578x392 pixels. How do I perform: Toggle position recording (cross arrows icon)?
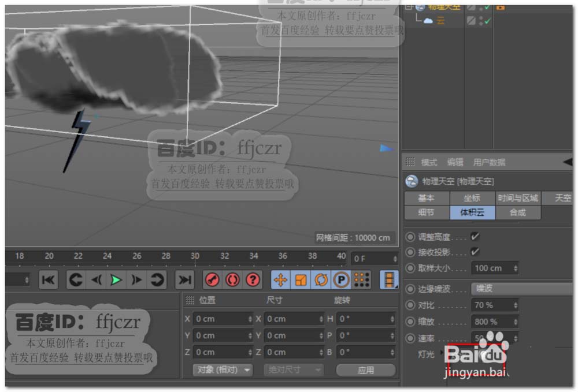point(280,280)
